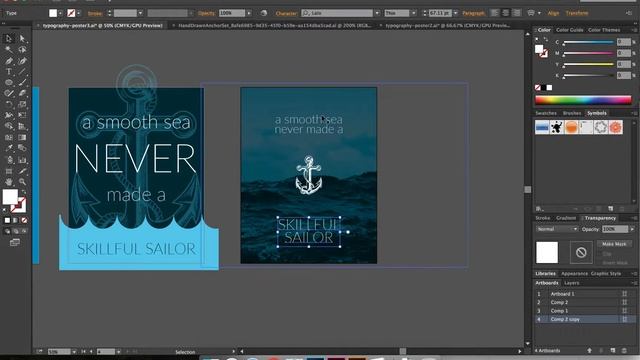640x360 pixels.
Task: Click New Artboard icon in Artboards panel
Action: click(613, 351)
